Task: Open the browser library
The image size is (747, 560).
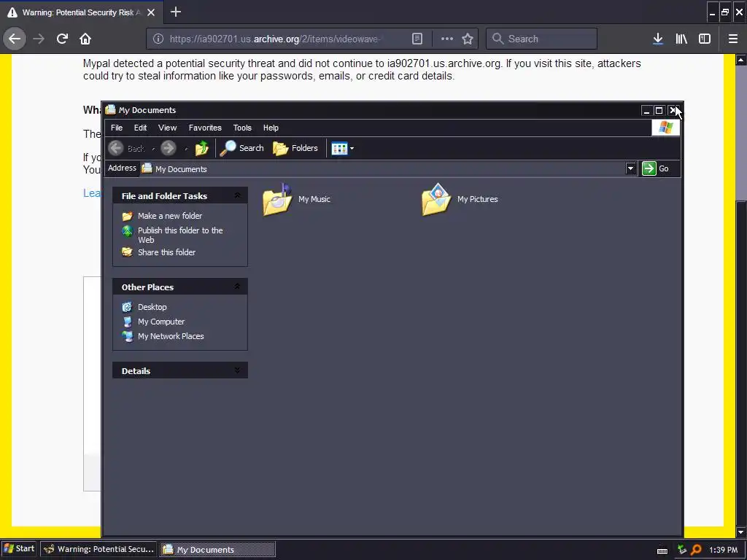Action: [681, 39]
